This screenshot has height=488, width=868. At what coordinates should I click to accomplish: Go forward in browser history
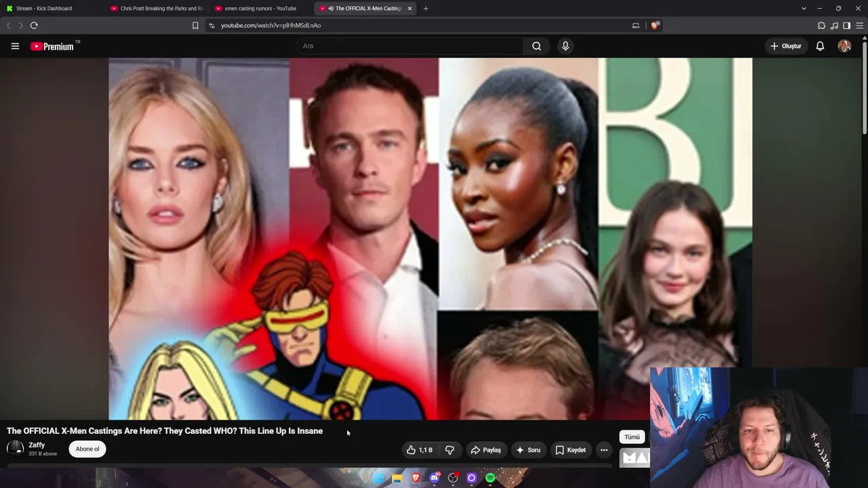point(21,25)
